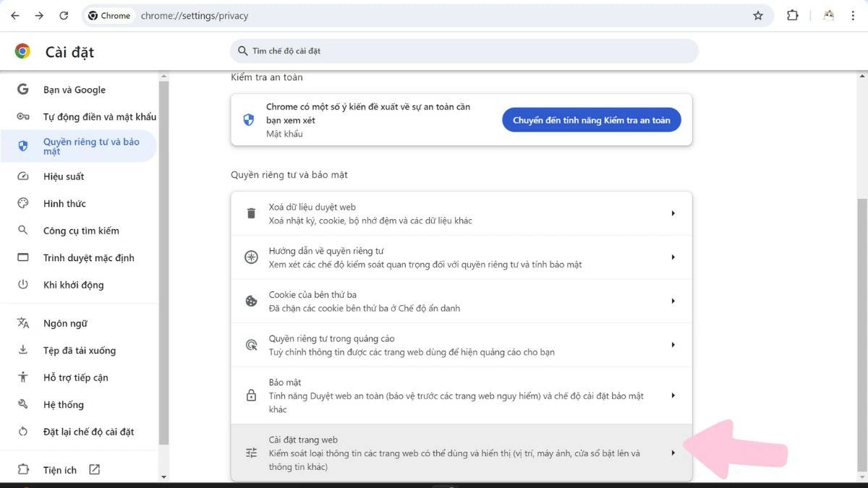Image resolution: width=868 pixels, height=488 pixels.
Task: Select the cookie icon beside Cookie của bên thứ ba
Action: coord(251,300)
